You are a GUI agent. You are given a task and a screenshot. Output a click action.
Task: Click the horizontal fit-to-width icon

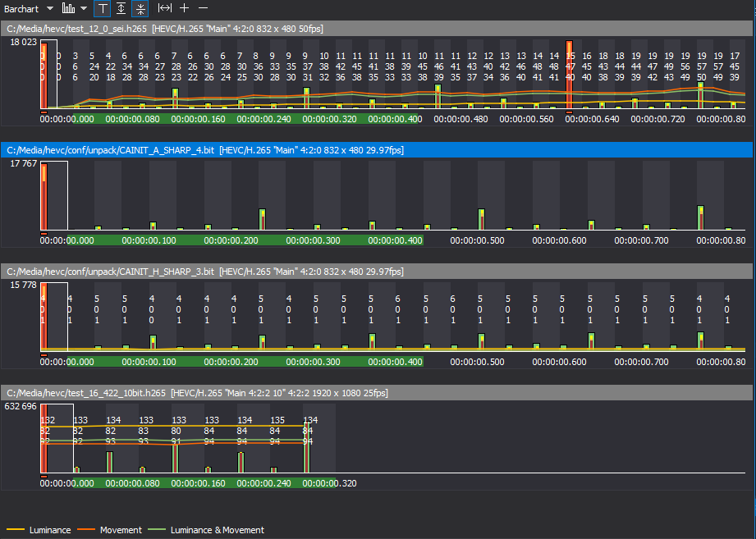[x=164, y=9]
